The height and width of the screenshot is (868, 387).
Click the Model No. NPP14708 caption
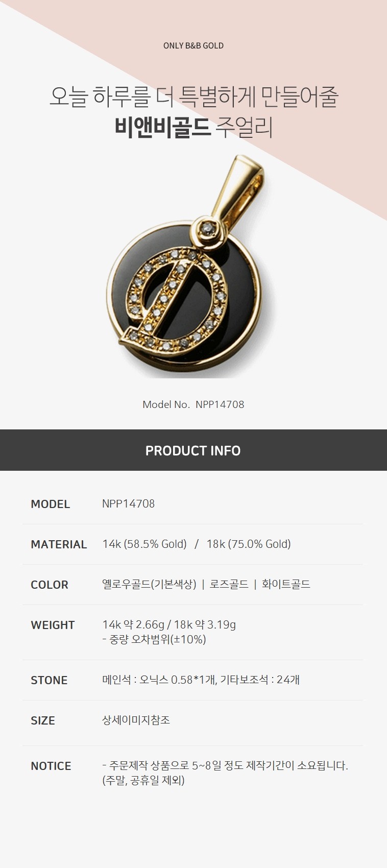click(194, 404)
